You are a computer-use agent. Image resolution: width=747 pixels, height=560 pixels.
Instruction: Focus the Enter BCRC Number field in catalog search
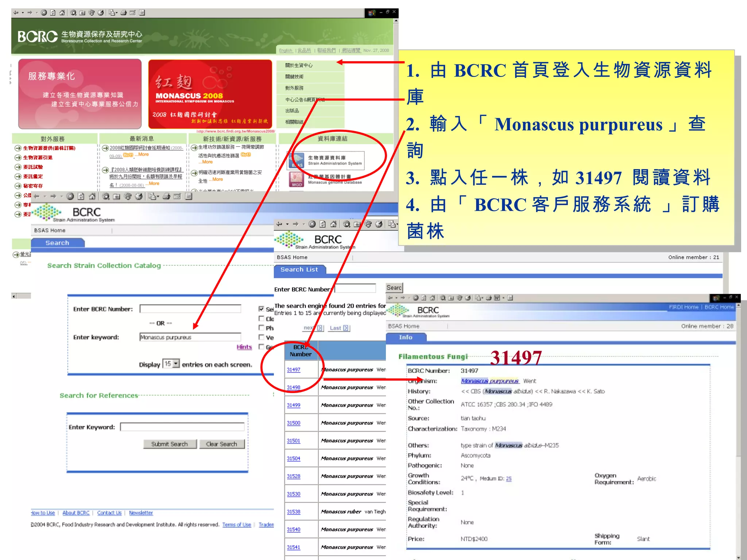tap(190, 309)
